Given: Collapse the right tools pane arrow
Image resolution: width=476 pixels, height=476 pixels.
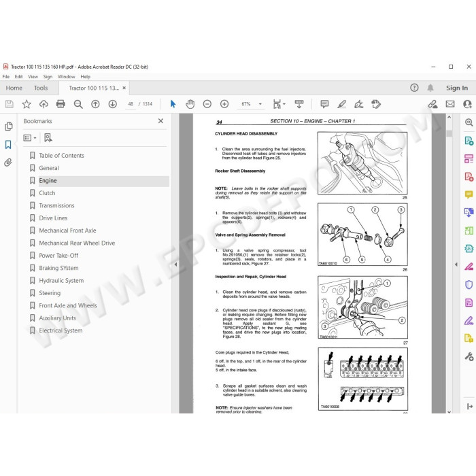Looking at the screenshot, I should coord(456,265).
